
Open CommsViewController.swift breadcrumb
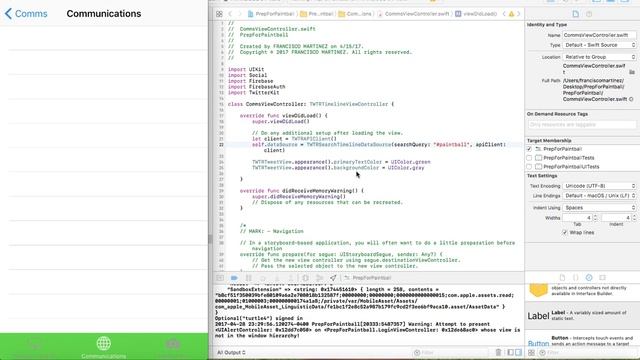413,14
